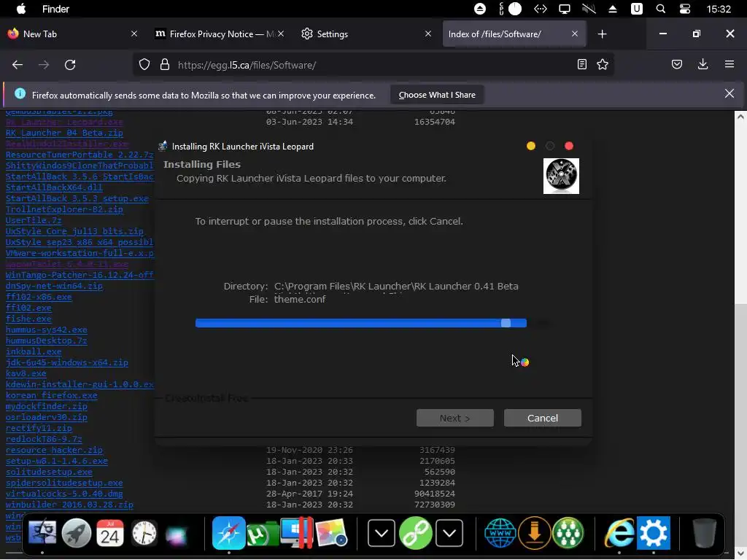Click the page scrollbar up arrow
Screen dimensions: 747x560
click(740, 116)
